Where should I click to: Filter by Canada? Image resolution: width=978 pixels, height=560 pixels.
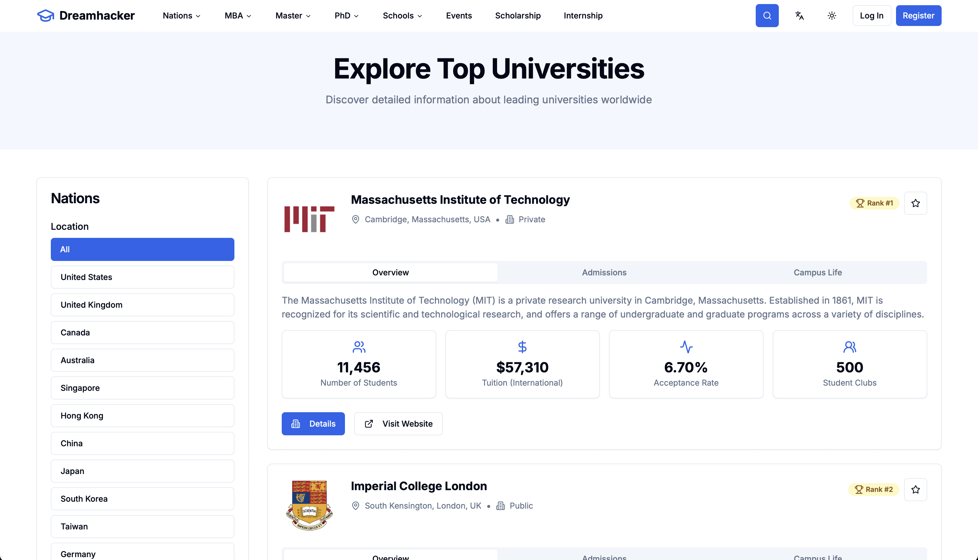pos(142,332)
